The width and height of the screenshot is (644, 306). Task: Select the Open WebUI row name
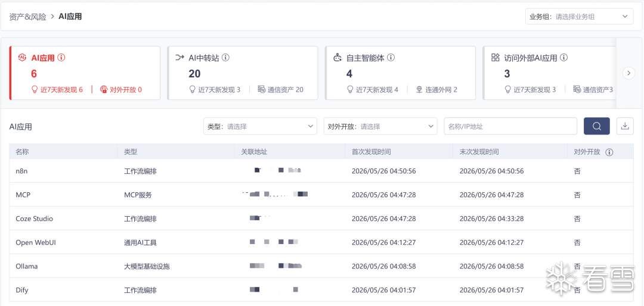36,242
